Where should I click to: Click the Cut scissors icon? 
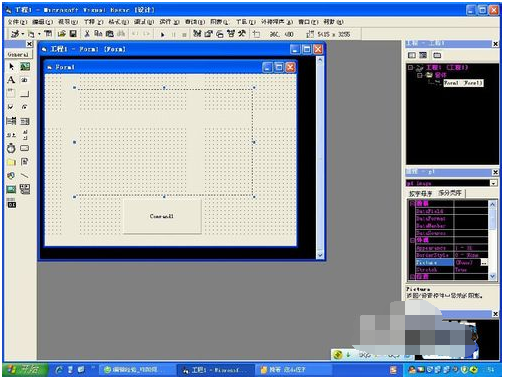tap(87, 33)
